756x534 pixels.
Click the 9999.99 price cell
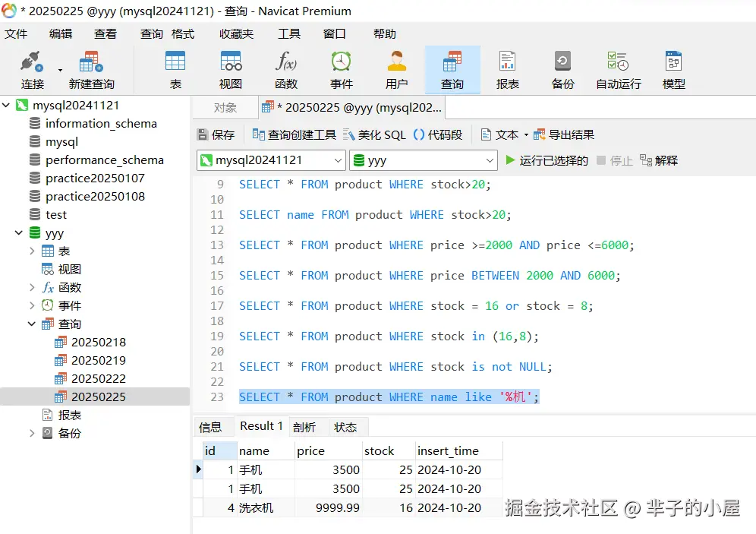click(329, 508)
